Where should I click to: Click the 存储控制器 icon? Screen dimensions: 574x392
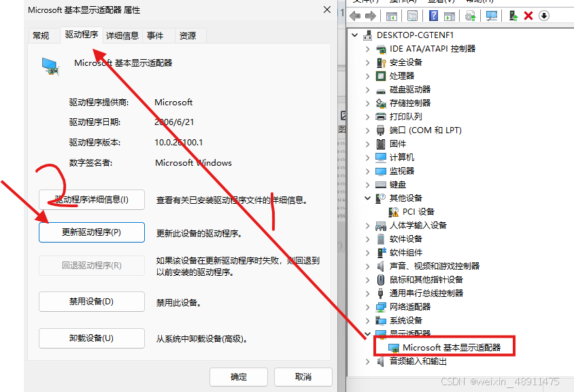(x=381, y=103)
